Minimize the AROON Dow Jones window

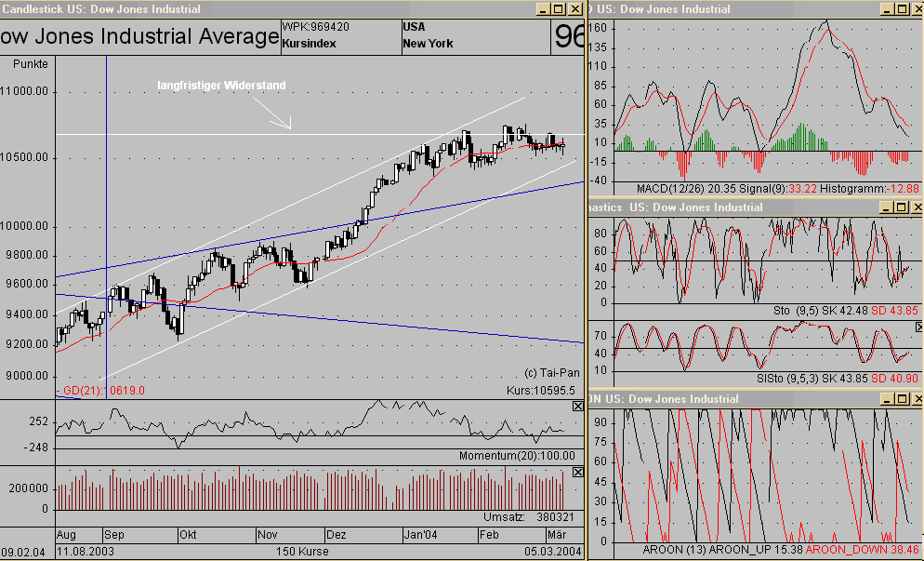[887, 399]
